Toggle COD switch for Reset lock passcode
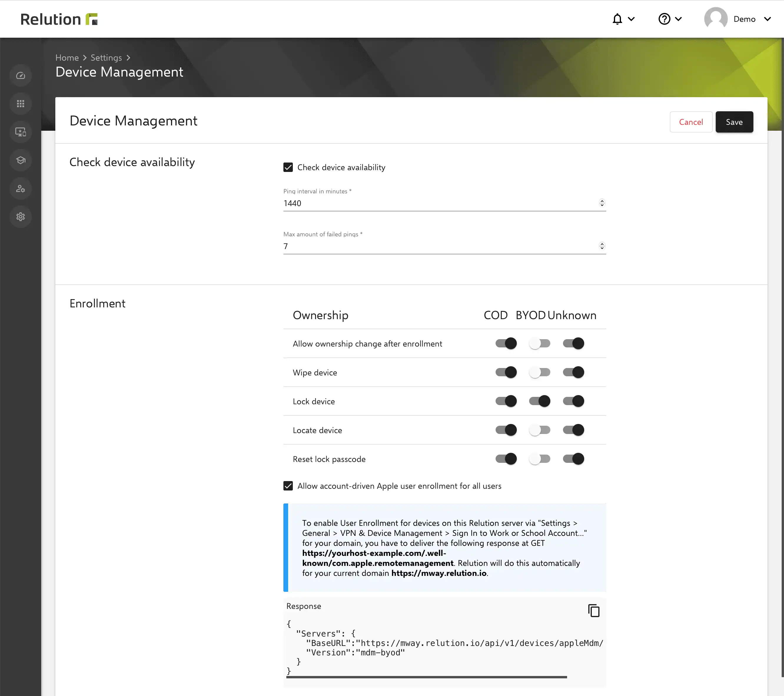Viewport: 784px width, 696px height. (506, 458)
